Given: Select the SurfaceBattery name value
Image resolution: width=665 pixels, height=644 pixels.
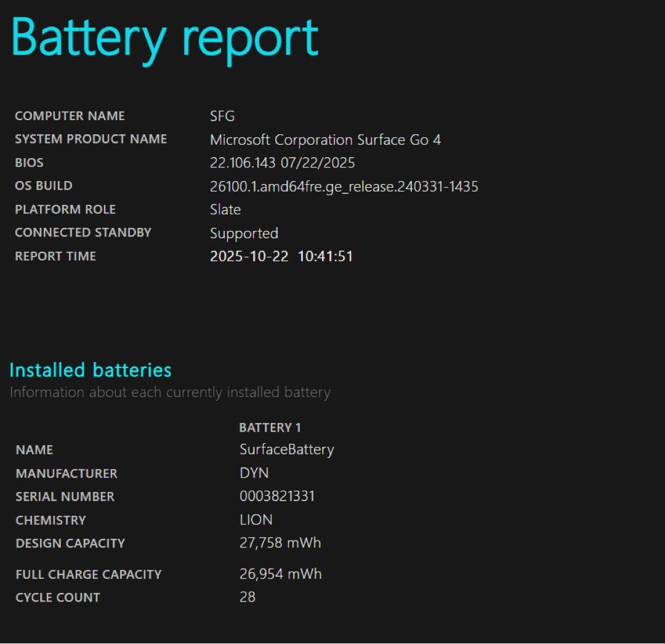Looking at the screenshot, I should (286, 450).
